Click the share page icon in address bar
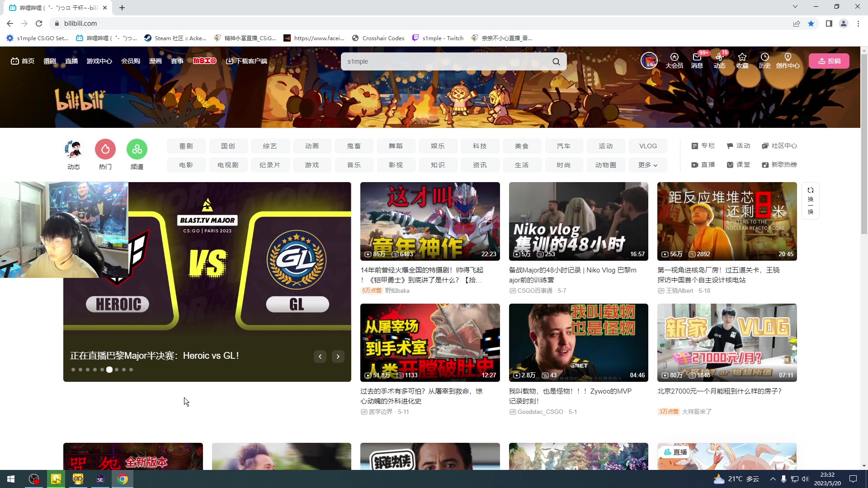Screen dimensions: 868x488 pos(797,23)
